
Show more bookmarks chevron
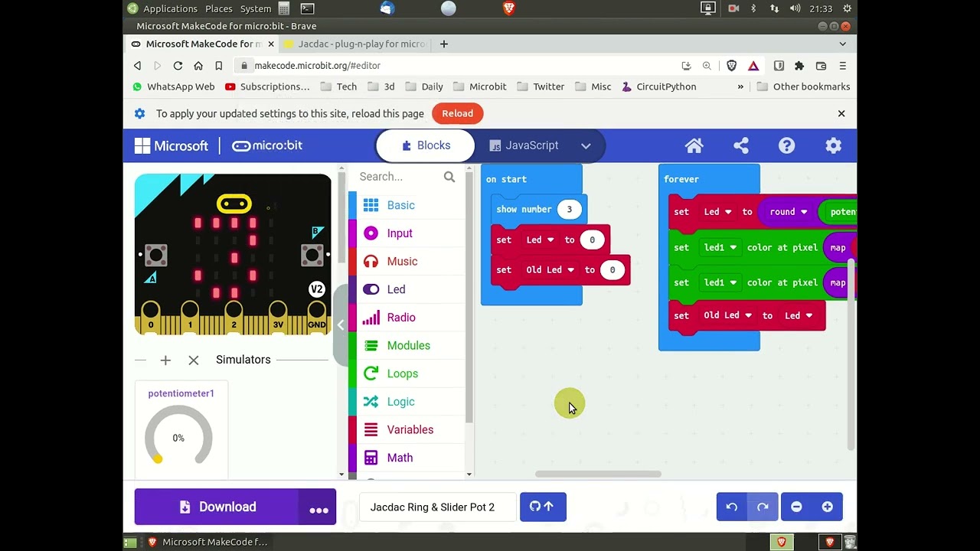pyautogui.click(x=740, y=86)
